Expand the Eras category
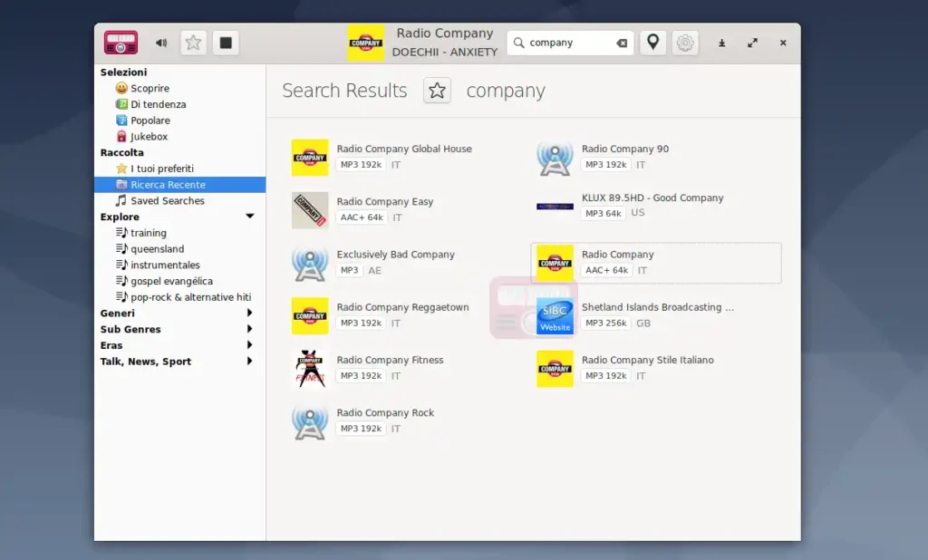This screenshot has height=560, width=928. [250, 345]
